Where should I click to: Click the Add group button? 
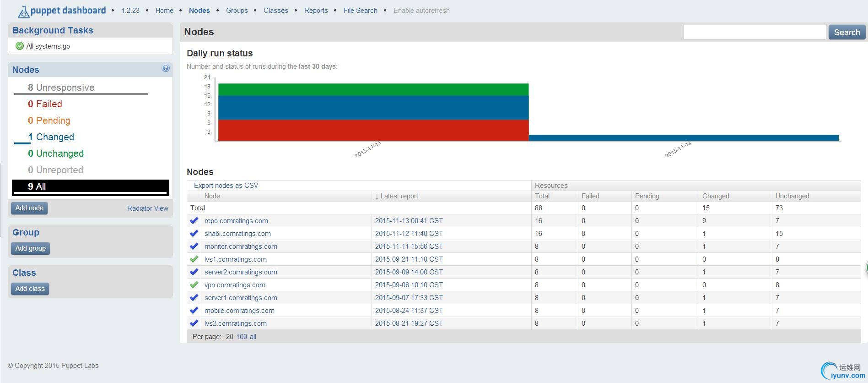pos(31,248)
